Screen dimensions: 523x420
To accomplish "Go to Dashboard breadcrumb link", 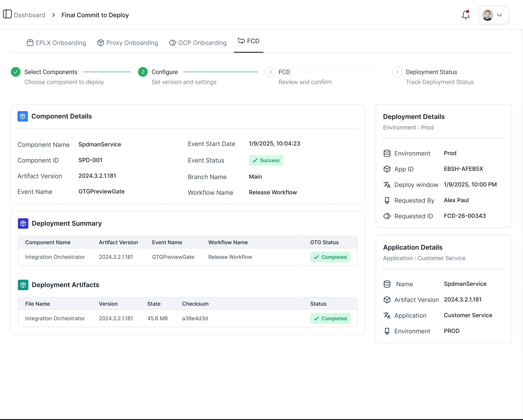I will [30, 15].
